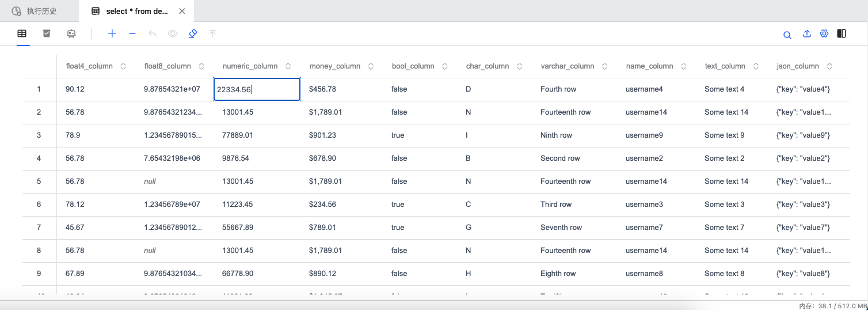Viewport: 868px width, 310px height.
Task: Open the settings gear icon
Action: (x=824, y=33)
